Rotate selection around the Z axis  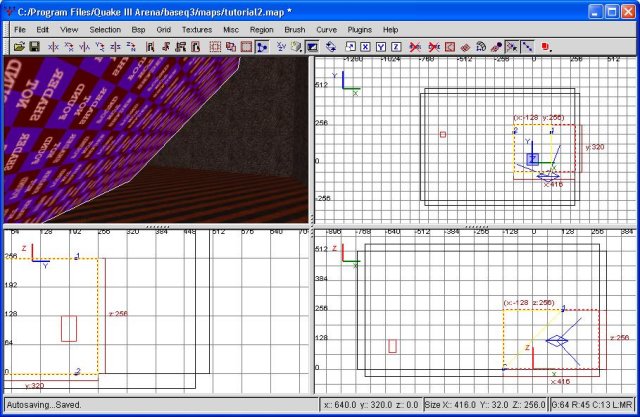pyautogui.click(x=131, y=47)
